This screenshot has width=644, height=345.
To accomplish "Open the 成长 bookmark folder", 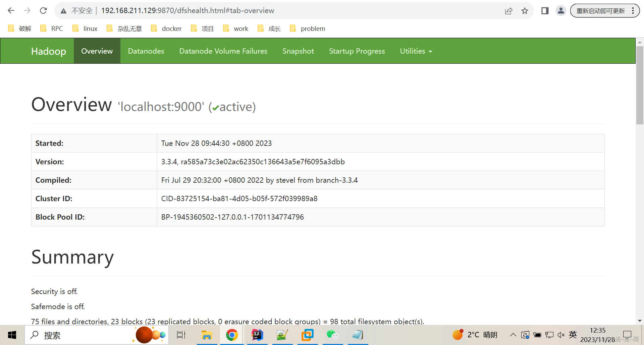I will (269, 28).
